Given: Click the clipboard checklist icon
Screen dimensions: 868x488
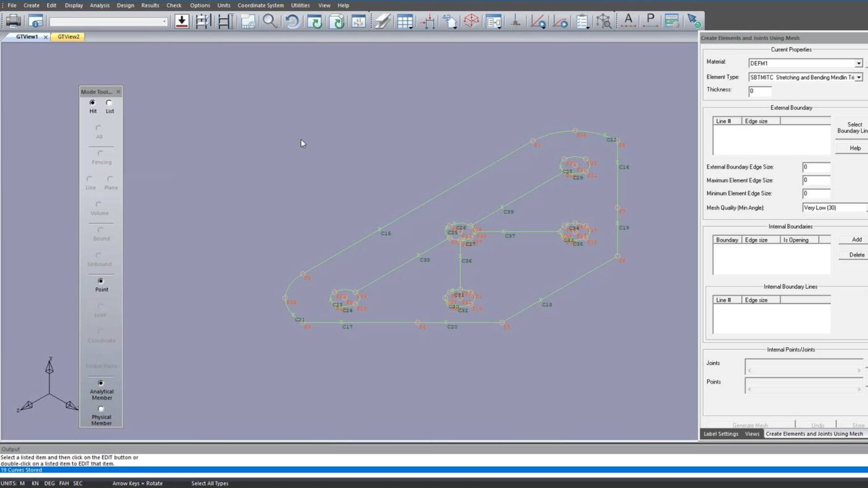Looking at the screenshot, I should (x=582, y=22).
